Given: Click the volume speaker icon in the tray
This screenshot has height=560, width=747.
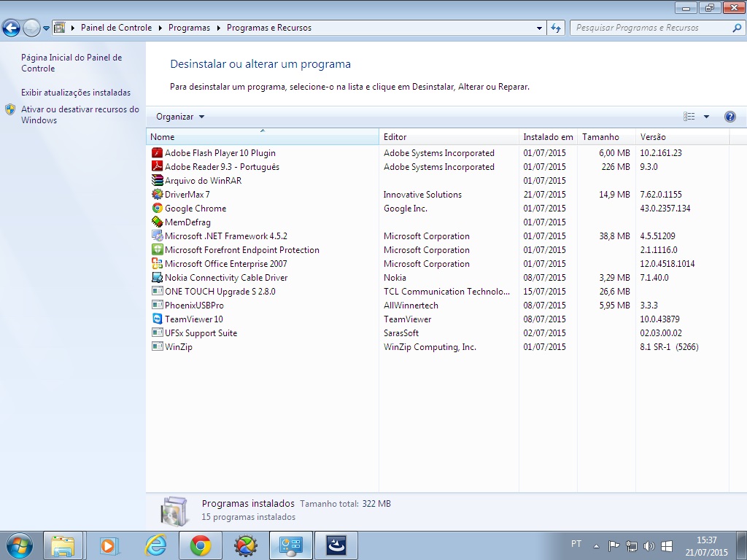Looking at the screenshot, I should click(x=649, y=545).
